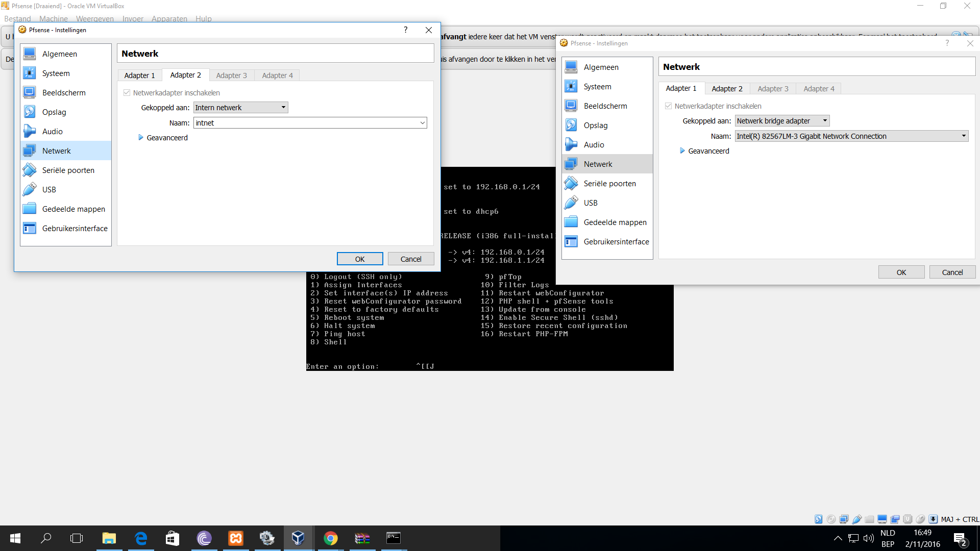Viewport: 980px width, 551px height.
Task: Click OK in the left settings dialog
Action: click(360, 259)
